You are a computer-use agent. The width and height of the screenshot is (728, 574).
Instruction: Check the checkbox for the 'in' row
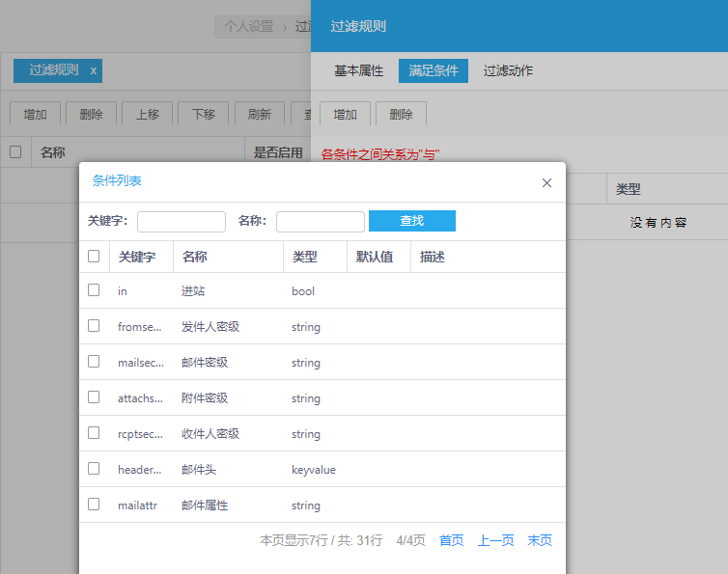(x=94, y=290)
